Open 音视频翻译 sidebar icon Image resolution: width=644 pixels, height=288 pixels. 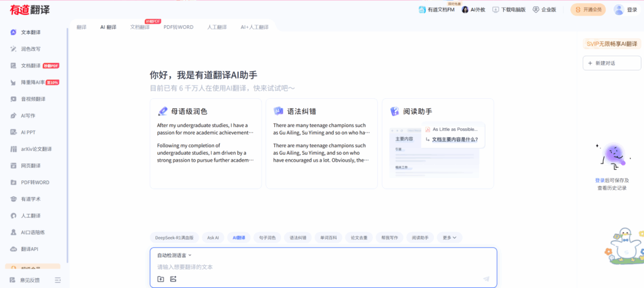(14, 99)
